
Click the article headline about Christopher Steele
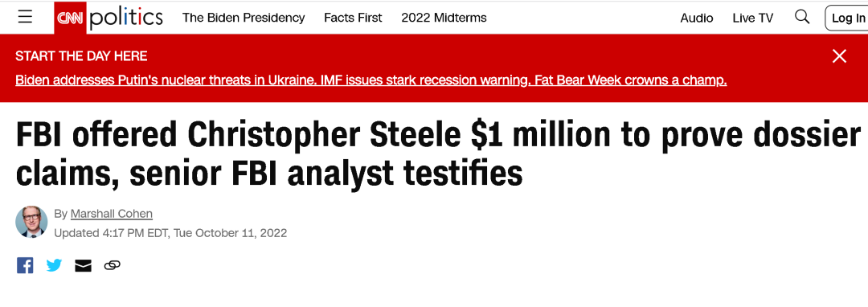[438, 153]
